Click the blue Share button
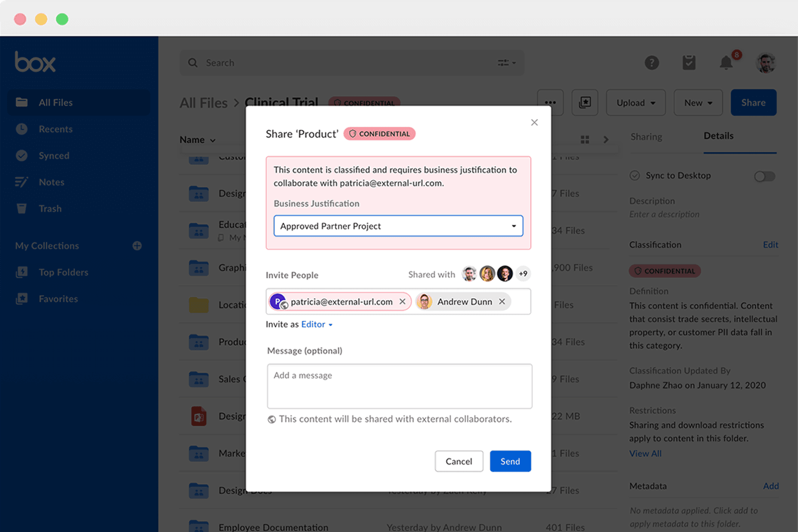Viewport: 798px width, 532px height. 753,103
